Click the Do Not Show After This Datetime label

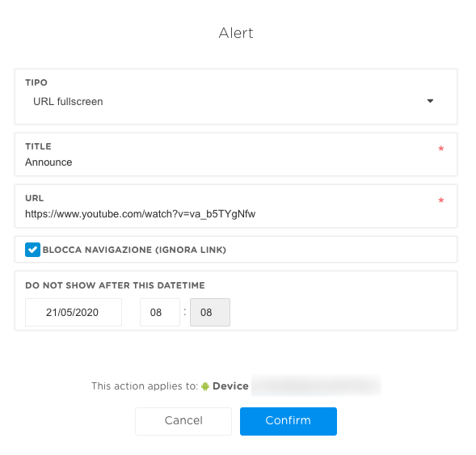coord(115,285)
